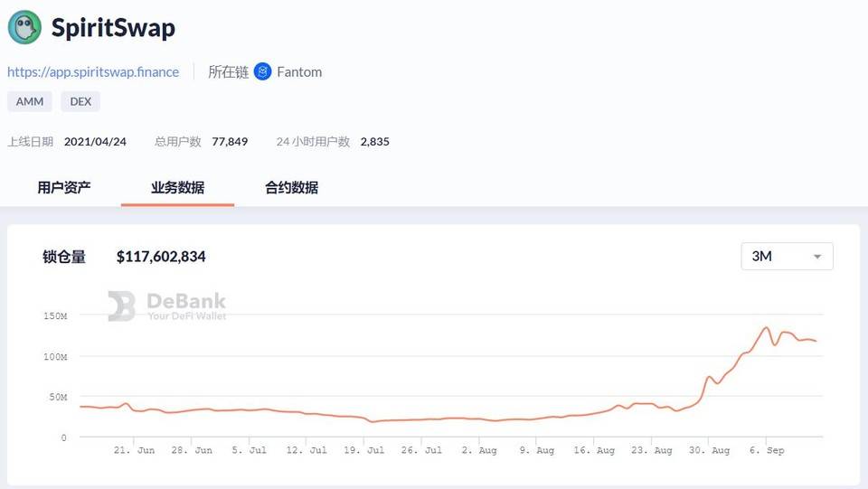Click the 24-hour users value 2,835
868x489 pixels.
[x=374, y=142]
